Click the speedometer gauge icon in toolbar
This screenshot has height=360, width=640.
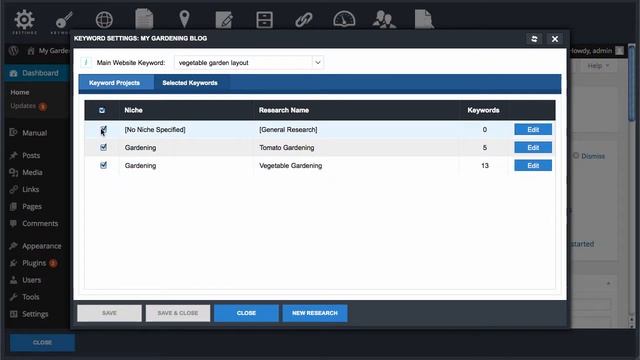pyautogui.click(x=344, y=19)
